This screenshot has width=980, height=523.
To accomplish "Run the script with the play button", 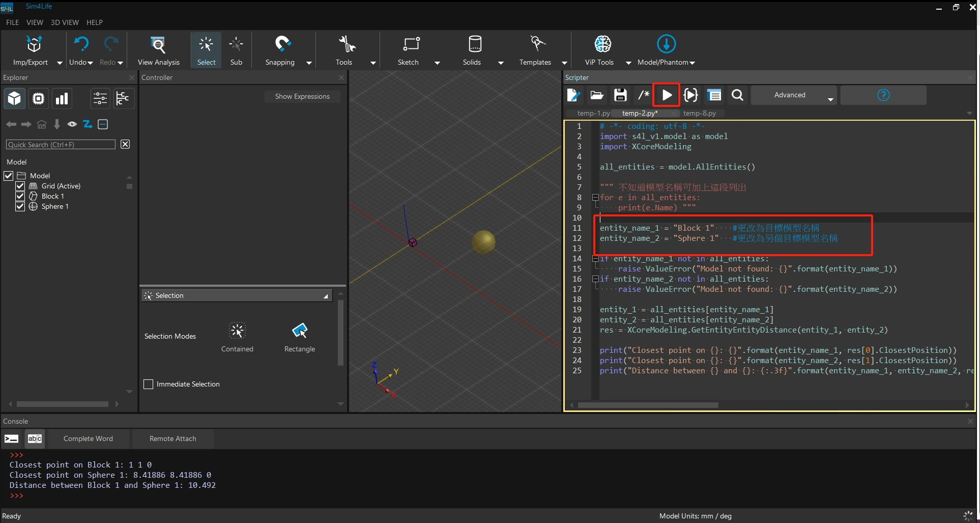I will coord(667,95).
